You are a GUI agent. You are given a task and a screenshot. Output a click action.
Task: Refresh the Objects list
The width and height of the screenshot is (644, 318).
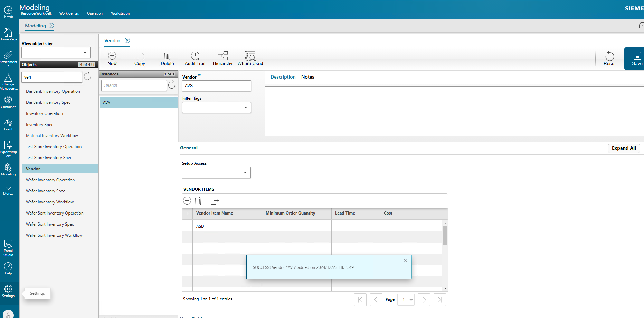pyautogui.click(x=87, y=76)
